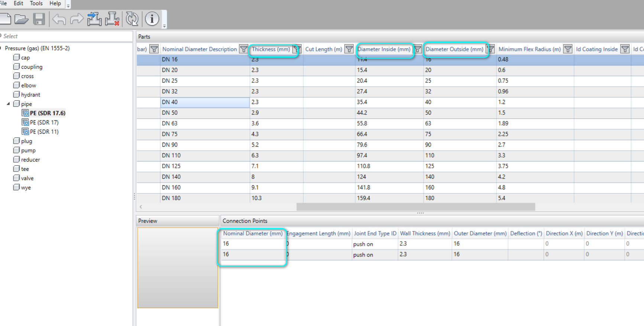
Task: Select the DN 16 row
Action: pyautogui.click(x=390, y=59)
